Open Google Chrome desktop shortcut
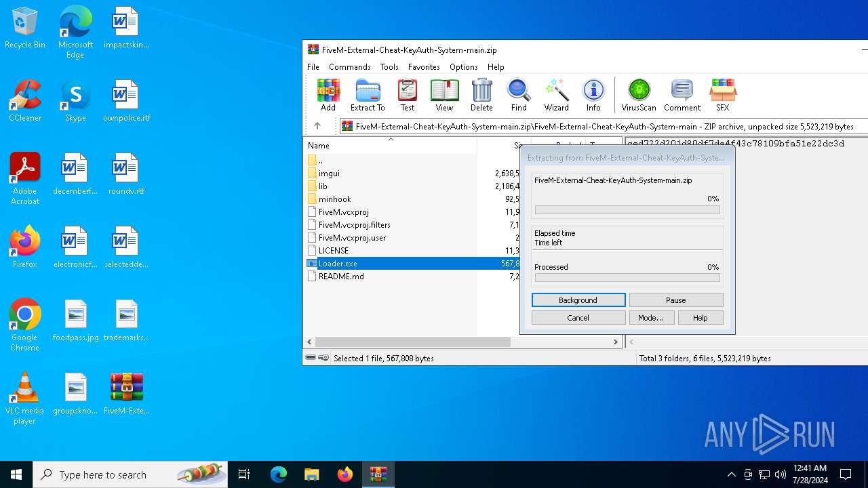 [x=25, y=325]
